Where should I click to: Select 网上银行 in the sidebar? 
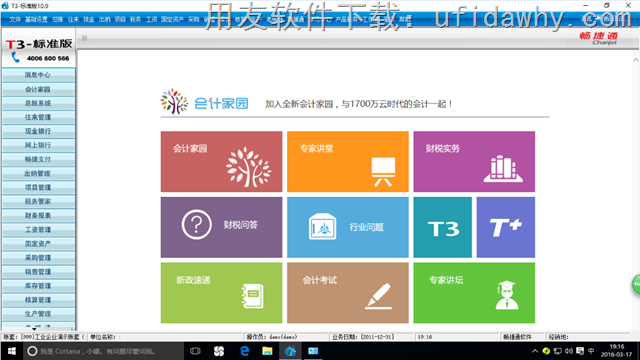click(38, 145)
